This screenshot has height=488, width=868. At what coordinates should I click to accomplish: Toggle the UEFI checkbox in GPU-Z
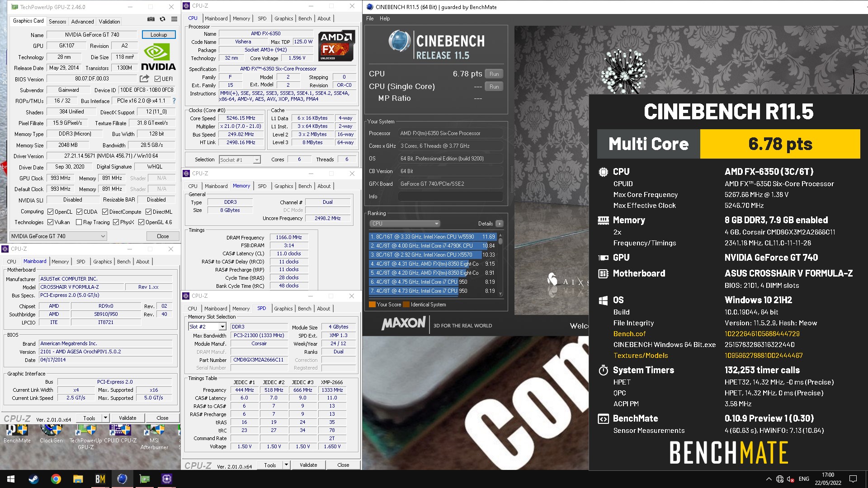pos(157,79)
